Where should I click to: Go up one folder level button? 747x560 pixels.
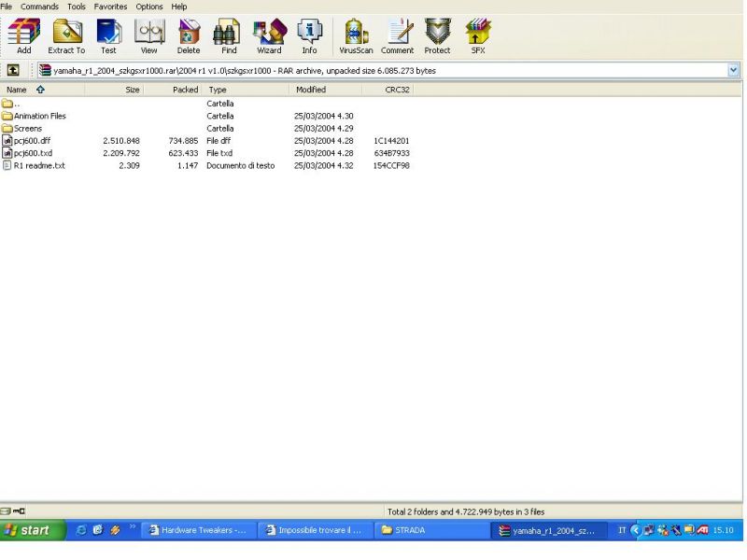(x=13, y=71)
